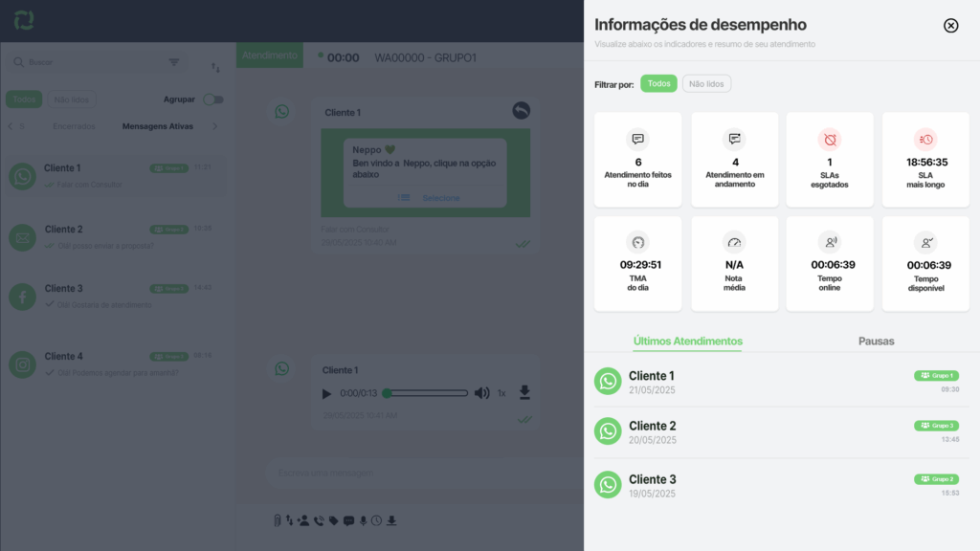980x551 pixels.
Task: Click the audio message progress slider
Action: pos(426,393)
